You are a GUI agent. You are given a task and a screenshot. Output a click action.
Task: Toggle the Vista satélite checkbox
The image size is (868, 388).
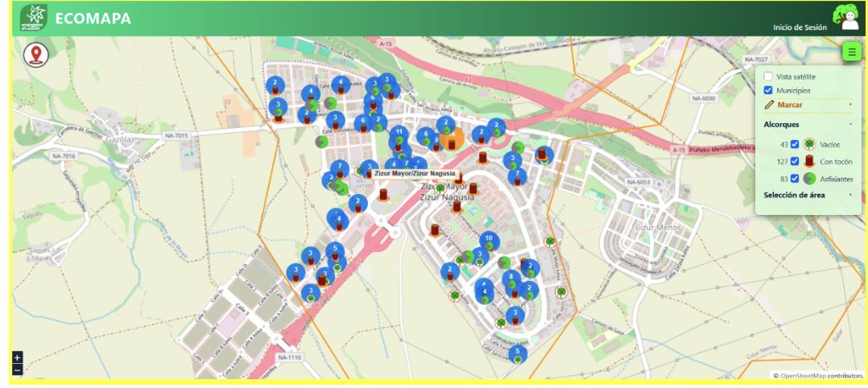(x=768, y=76)
